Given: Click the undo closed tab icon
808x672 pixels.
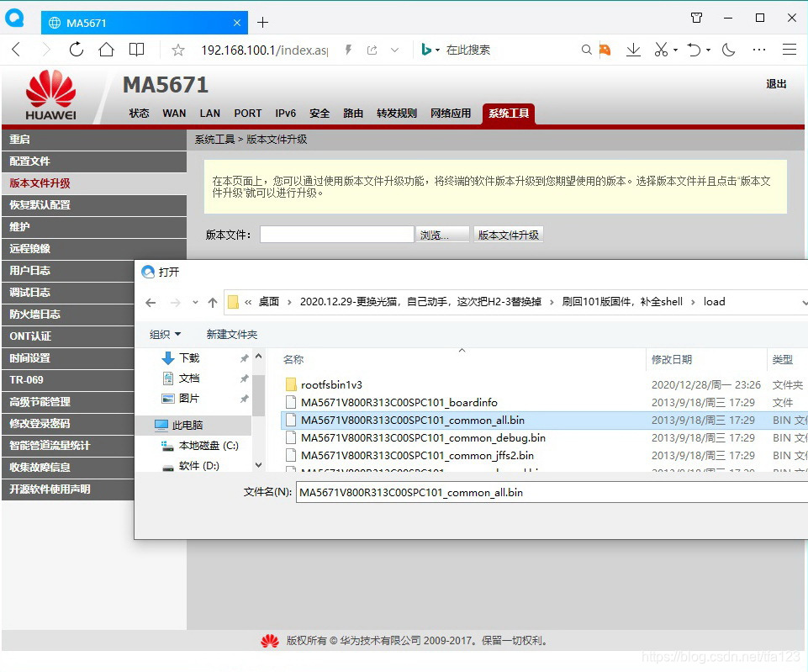Looking at the screenshot, I should pos(694,50).
